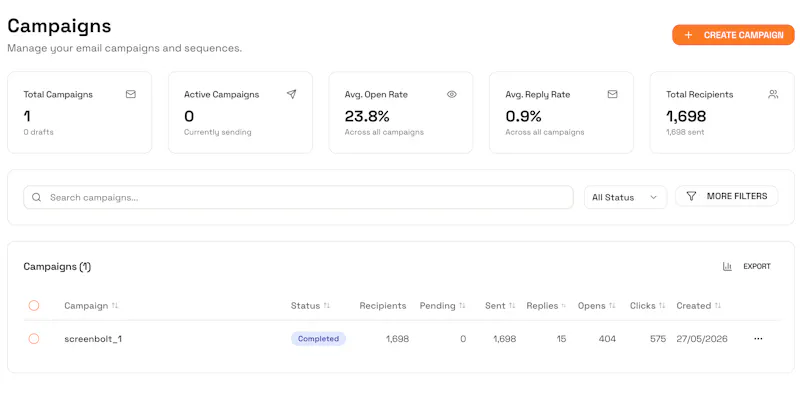This screenshot has height=400, width=800.
Task: Click the mail icon beside Avg. Reply Rate
Action: pos(612,94)
